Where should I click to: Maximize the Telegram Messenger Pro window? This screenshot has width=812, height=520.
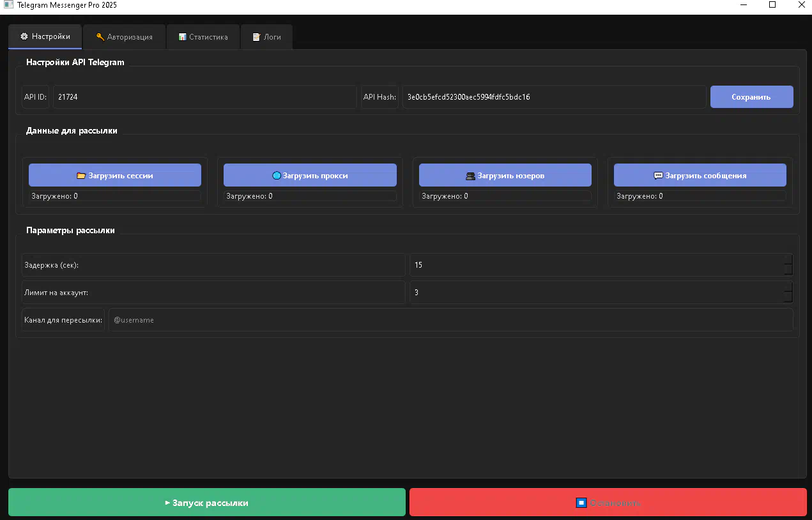tap(772, 4)
